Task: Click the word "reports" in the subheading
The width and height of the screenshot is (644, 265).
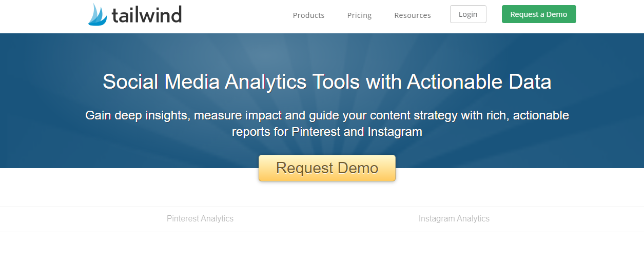Action: tap(252, 132)
